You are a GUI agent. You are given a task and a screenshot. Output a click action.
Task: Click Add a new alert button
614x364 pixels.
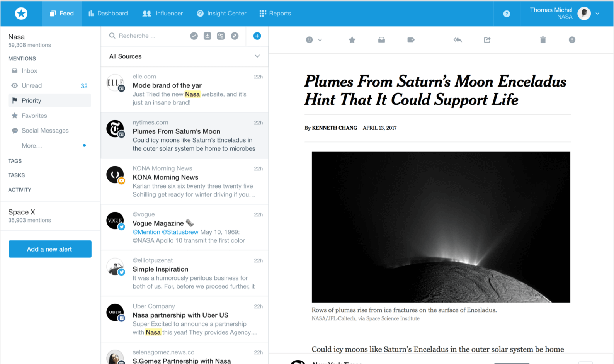50,249
